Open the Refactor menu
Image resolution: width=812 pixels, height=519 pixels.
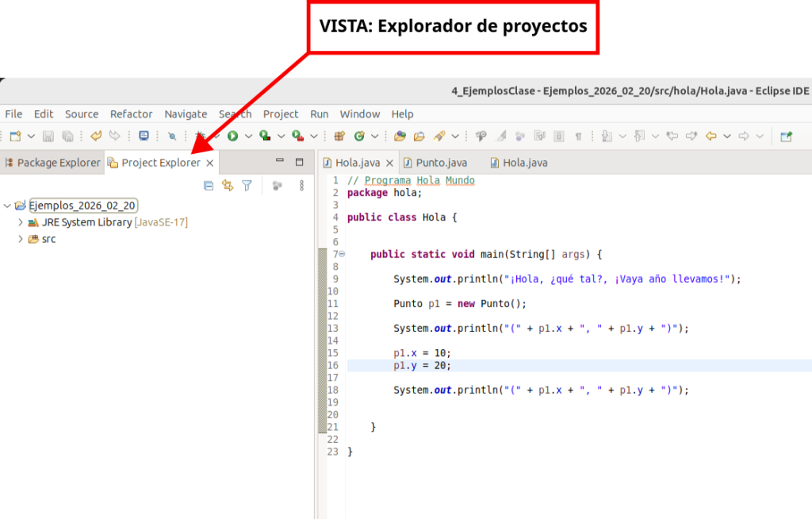[x=131, y=113]
